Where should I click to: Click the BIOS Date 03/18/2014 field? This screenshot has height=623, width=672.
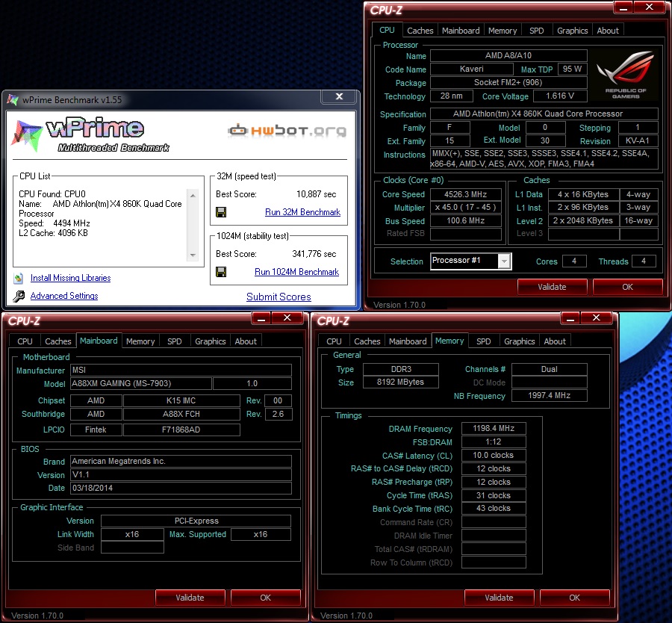click(x=181, y=488)
